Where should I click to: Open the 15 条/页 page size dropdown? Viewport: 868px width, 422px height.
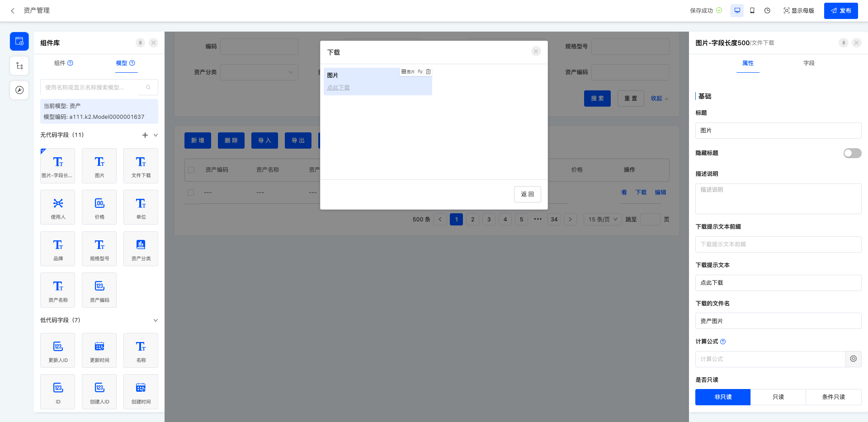point(603,220)
